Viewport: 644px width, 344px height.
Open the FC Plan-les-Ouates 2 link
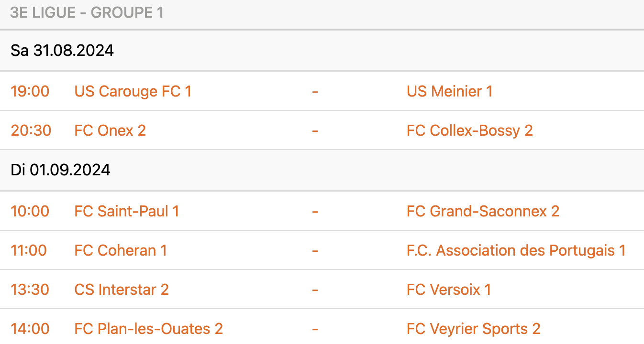tap(148, 329)
